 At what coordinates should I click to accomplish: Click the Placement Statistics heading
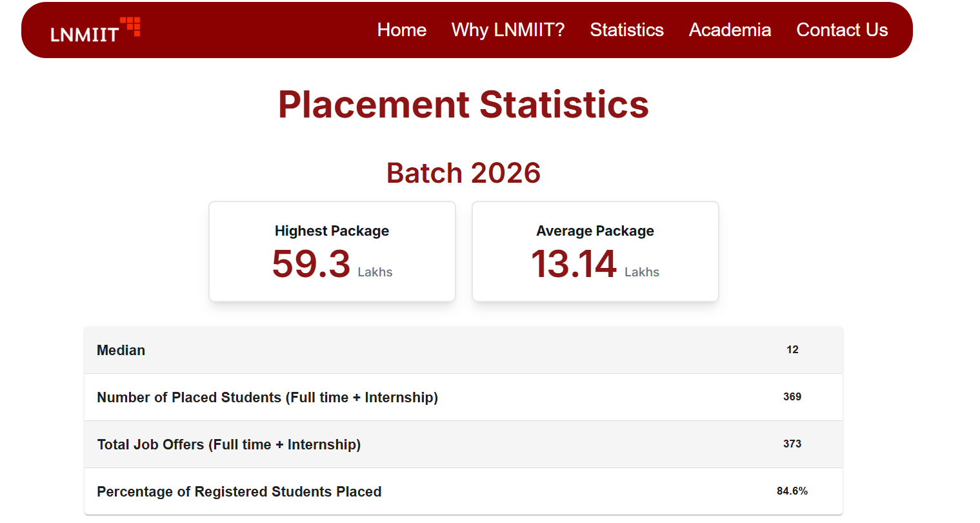coord(463,105)
